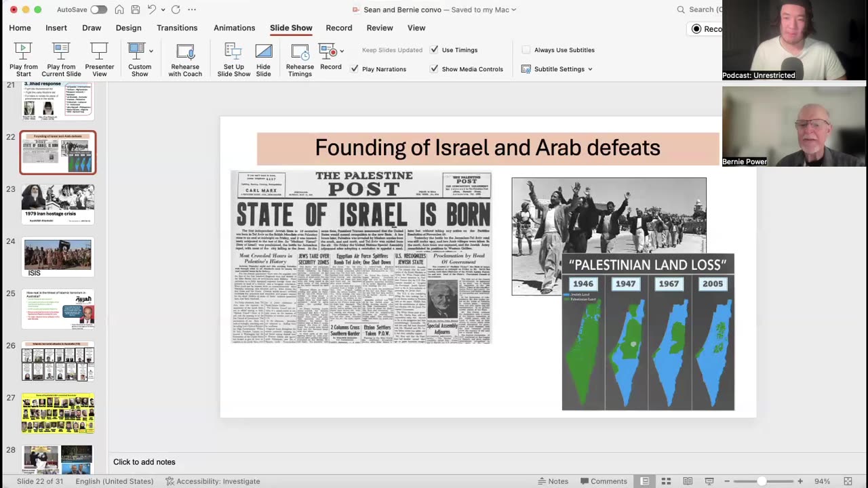
Task: Select slide 23 Iran hostage crisis thumbnail
Action: click(x=58, y=204)
